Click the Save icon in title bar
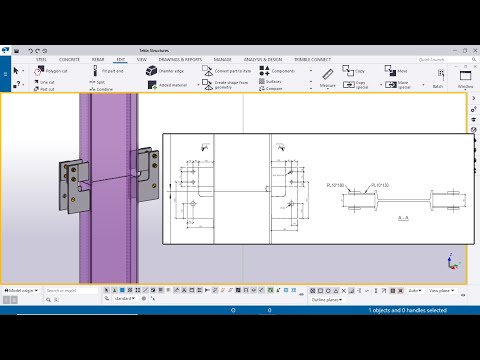This screenshot has height=360, width=480. coord(16,51)
